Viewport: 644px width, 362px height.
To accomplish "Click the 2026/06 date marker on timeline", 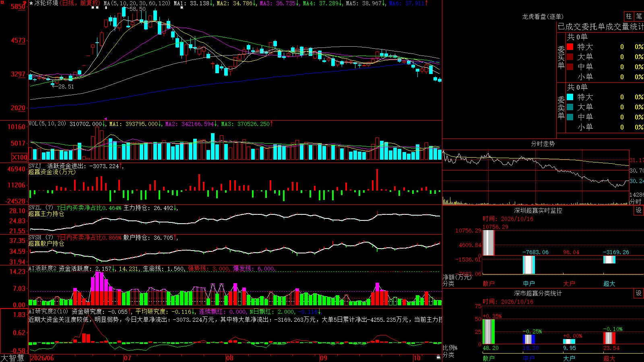I will pos(42,358).
